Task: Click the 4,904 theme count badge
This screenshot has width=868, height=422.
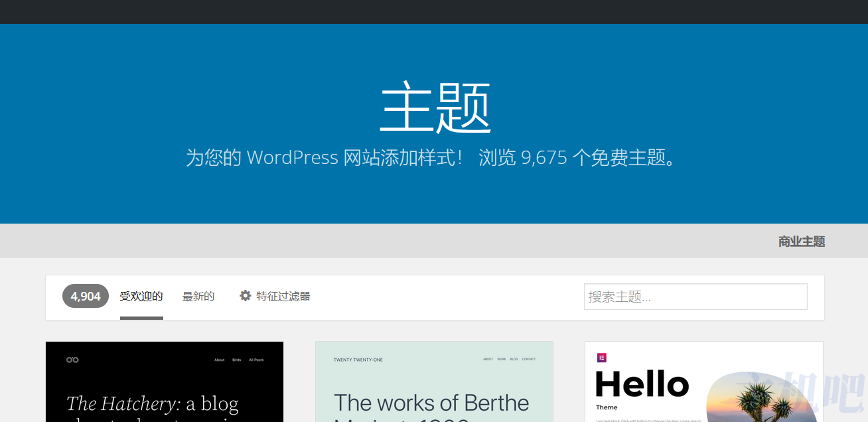Action: coord(86,296)
